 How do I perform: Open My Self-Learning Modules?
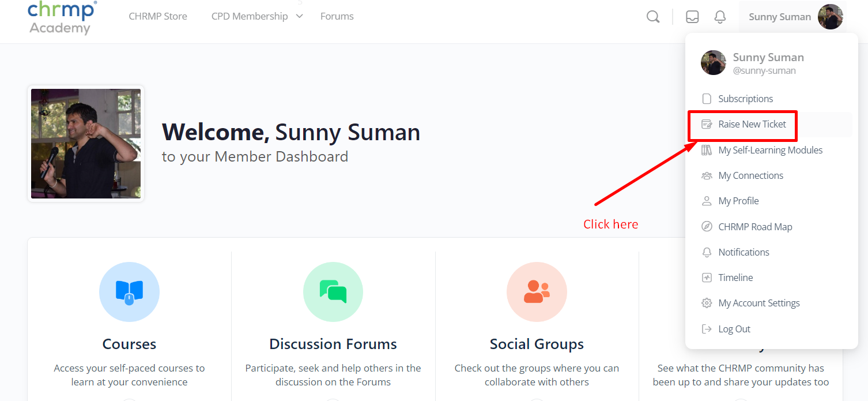click(x=771, y=150)
